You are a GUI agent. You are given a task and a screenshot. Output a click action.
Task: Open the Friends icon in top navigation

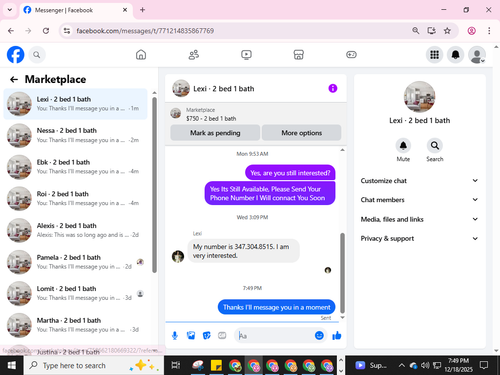click(194, 55)
